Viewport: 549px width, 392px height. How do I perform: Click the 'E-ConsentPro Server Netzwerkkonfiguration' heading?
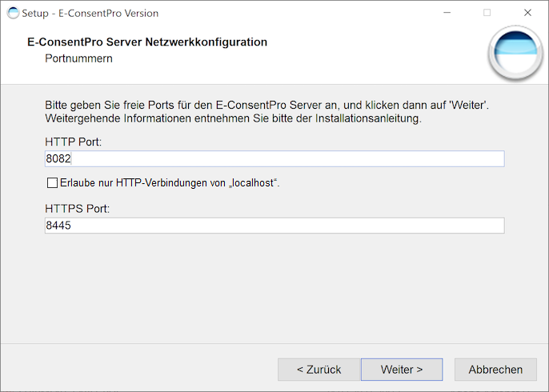click(147, 42)
